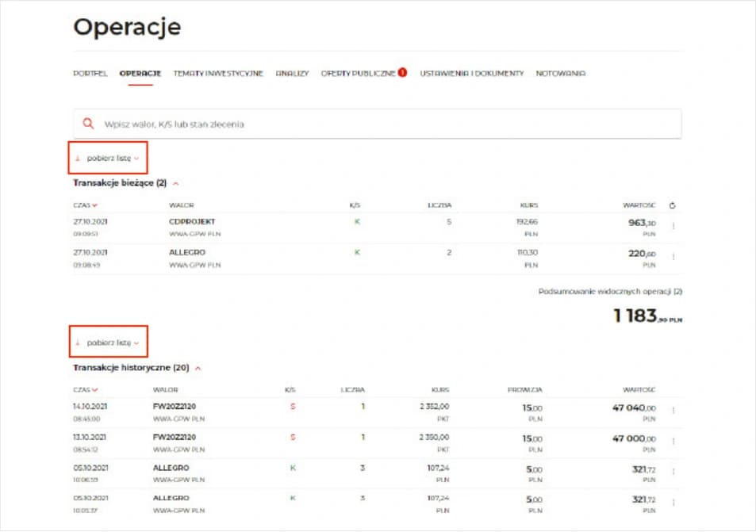The width and height of the screenshot is (756, 532).
Task: Open the Tematy Inwestycyjne tab
Action: 218,74
